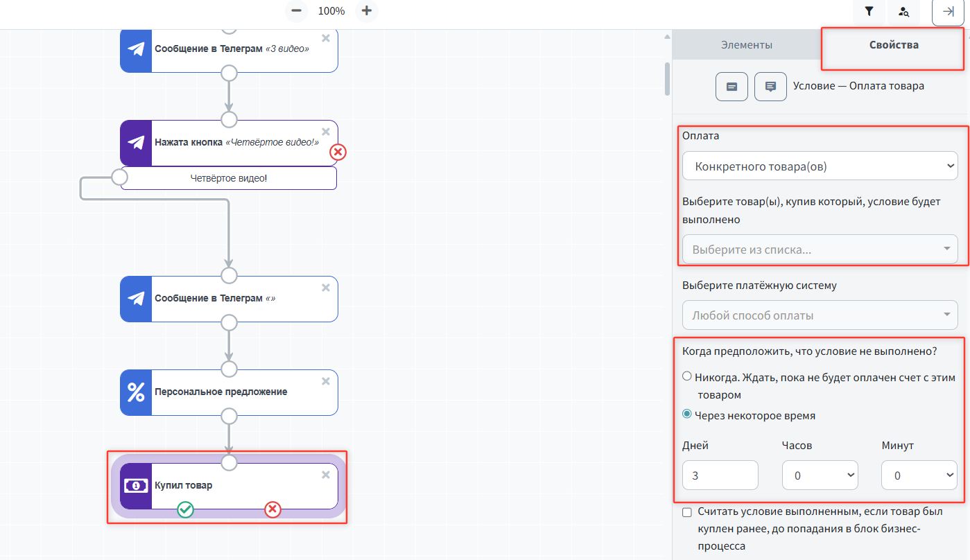Switch to the «Свойства» tab
The width and height of the screenshot is (970, 560).
coord(893,45)
